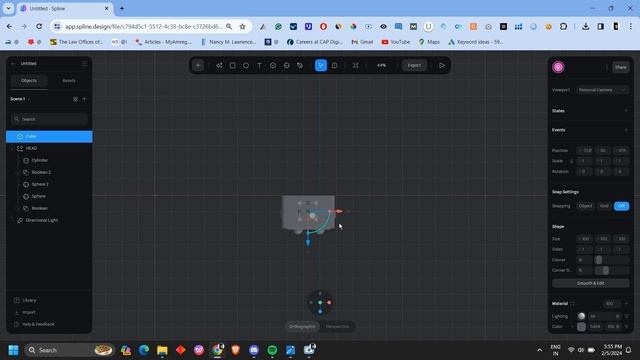Click the Position X input field
Image resolution: width=640 pixels, height=360 pixels.
pyautogui.click(x=585, y=151)
